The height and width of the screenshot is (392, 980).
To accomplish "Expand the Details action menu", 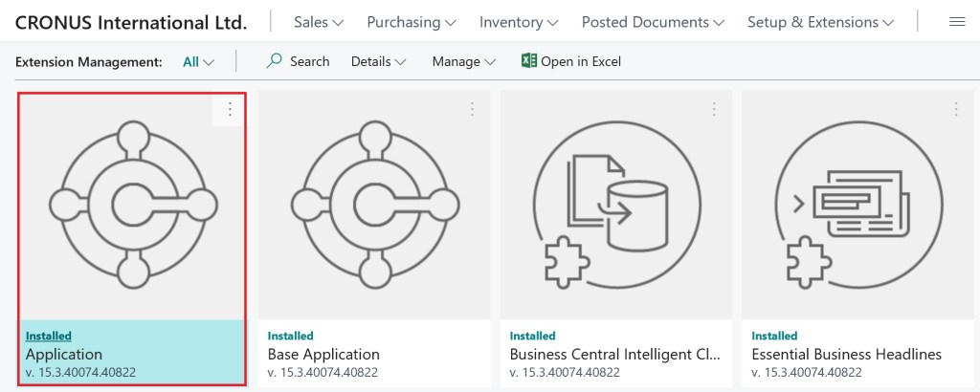I will point(378,61).
